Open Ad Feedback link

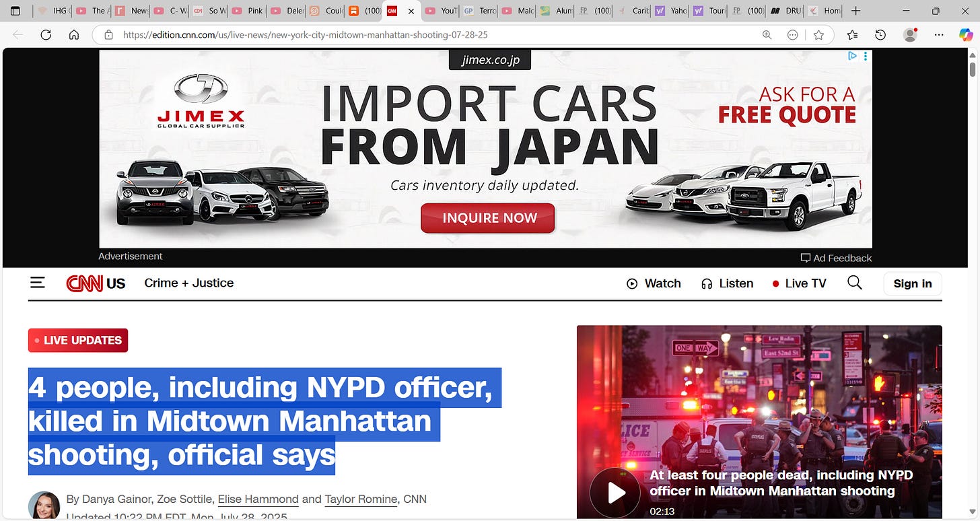tap(836, 258)
